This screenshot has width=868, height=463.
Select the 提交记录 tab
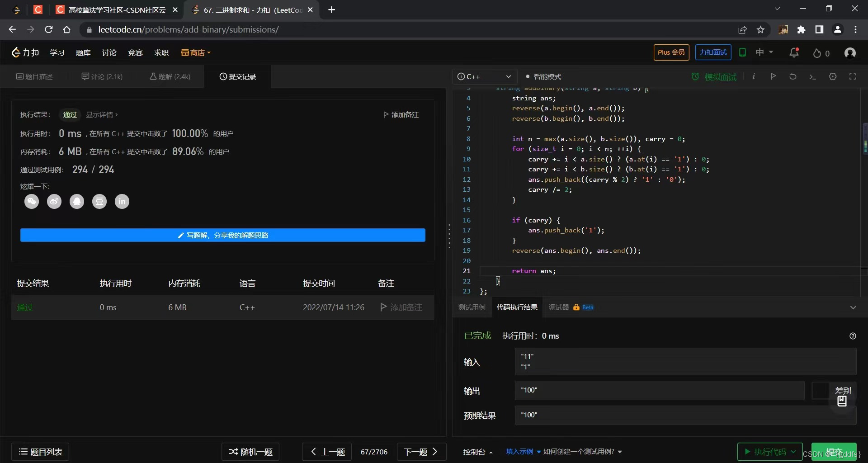(x=238, y=76)
